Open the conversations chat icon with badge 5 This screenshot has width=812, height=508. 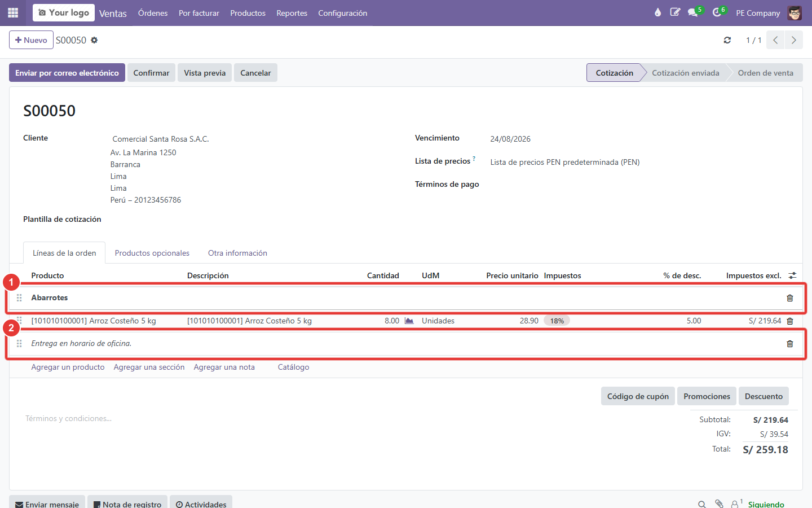pos(693,12)
